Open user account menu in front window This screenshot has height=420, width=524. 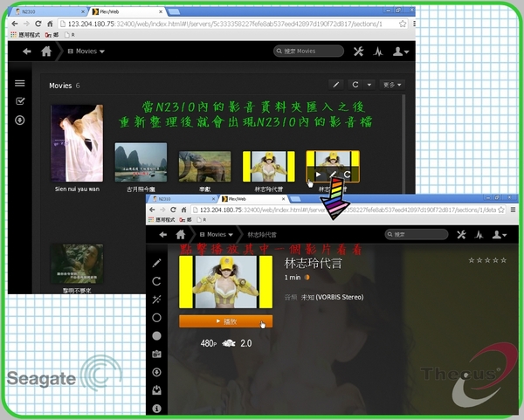click(x=500, y=235)
